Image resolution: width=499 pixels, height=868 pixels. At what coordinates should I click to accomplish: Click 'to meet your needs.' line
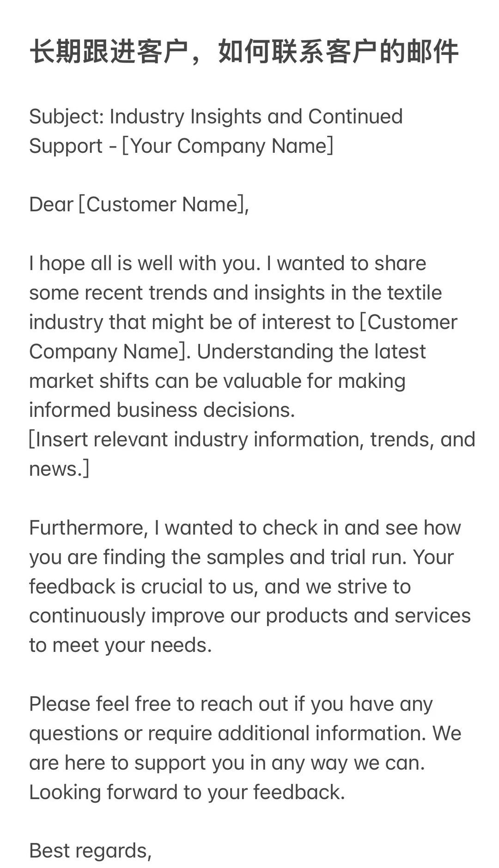(121, 645)
